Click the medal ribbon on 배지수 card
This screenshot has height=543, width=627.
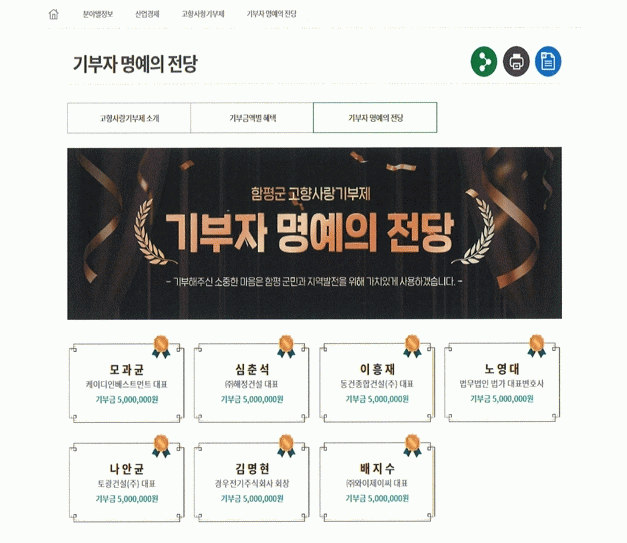coord(412,446)
